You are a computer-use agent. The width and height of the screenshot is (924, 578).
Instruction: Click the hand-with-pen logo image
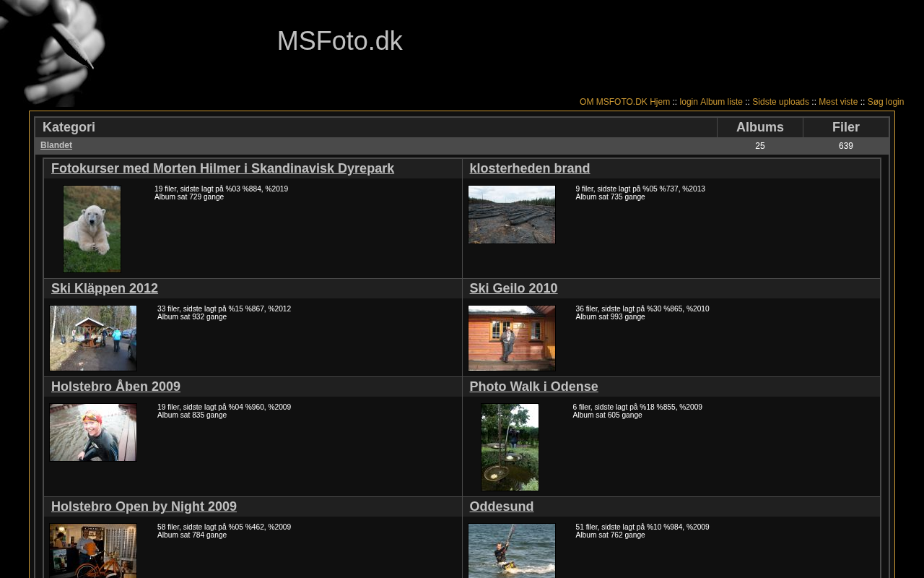point(53,53)
